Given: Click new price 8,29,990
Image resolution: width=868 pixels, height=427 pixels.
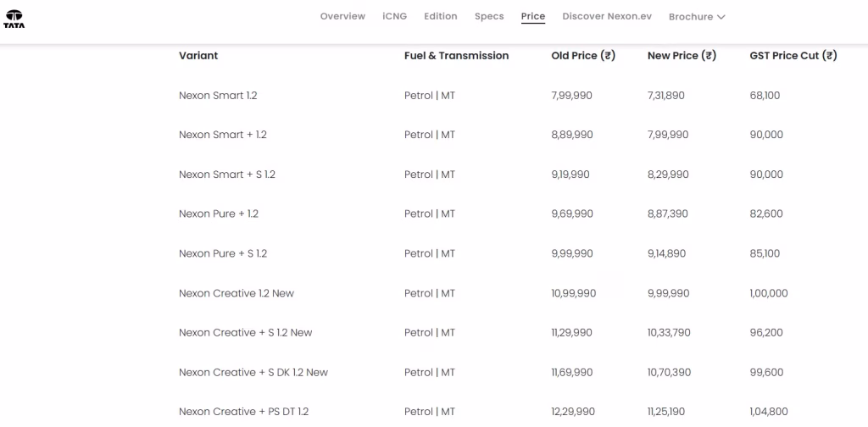Looking at the screenshot, I should pyautogui.click(x=668, y=175).
